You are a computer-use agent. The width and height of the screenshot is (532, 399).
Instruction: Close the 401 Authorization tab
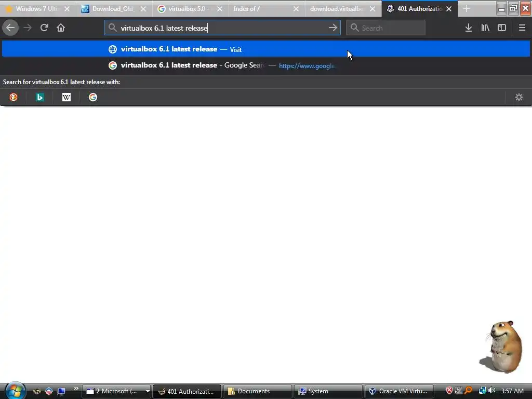[x=449, y=9]
